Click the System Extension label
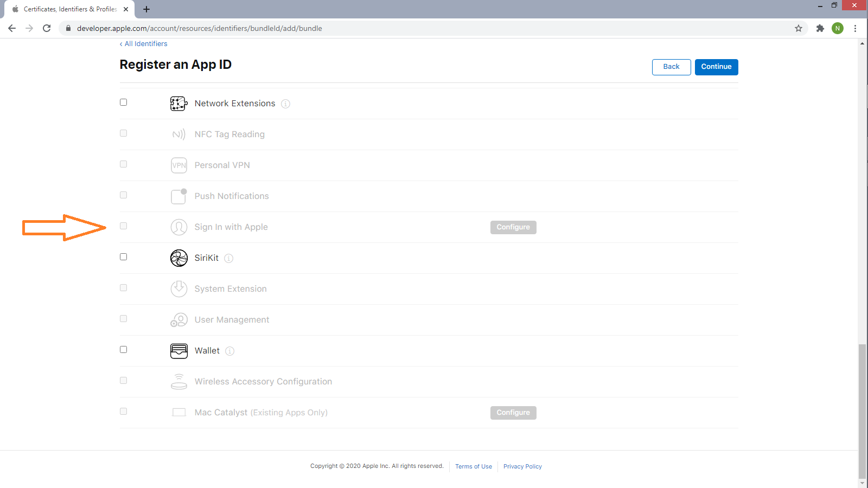The width and height of the screenshot is (868, 488). 231,289
